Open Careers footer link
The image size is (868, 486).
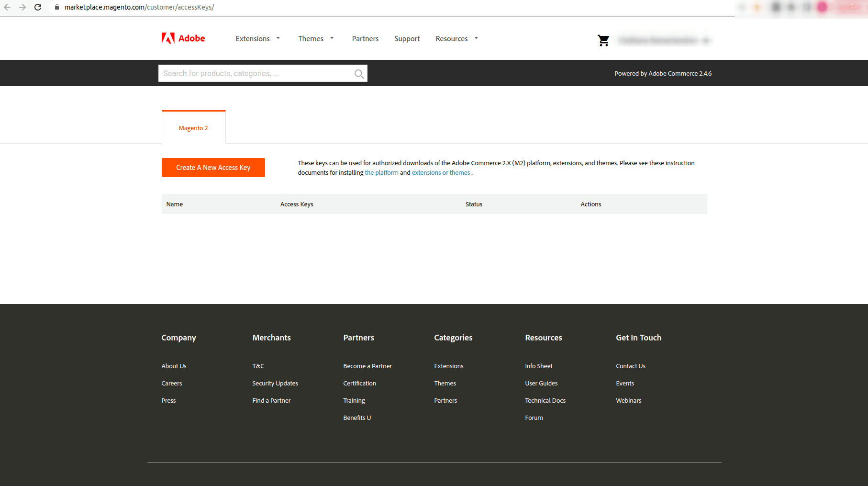(172, 384)
